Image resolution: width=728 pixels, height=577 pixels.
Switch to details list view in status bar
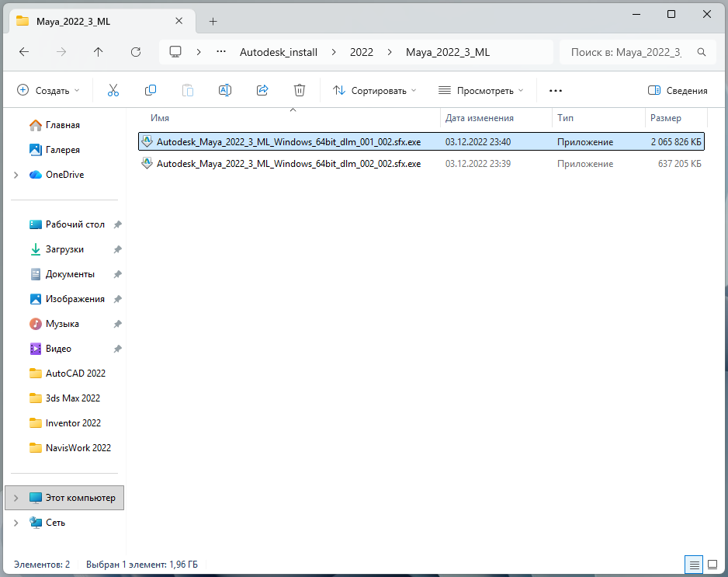(x=694, y=565)
